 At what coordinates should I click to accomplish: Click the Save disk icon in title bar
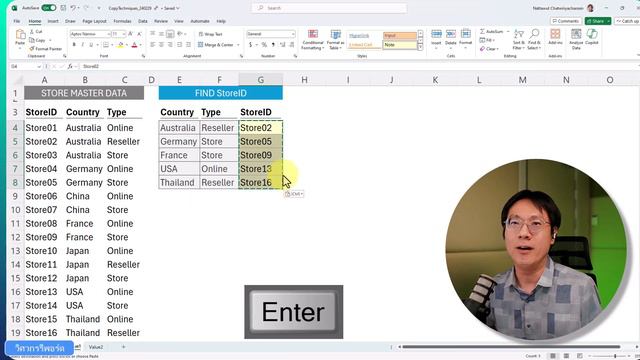point(63,8)
